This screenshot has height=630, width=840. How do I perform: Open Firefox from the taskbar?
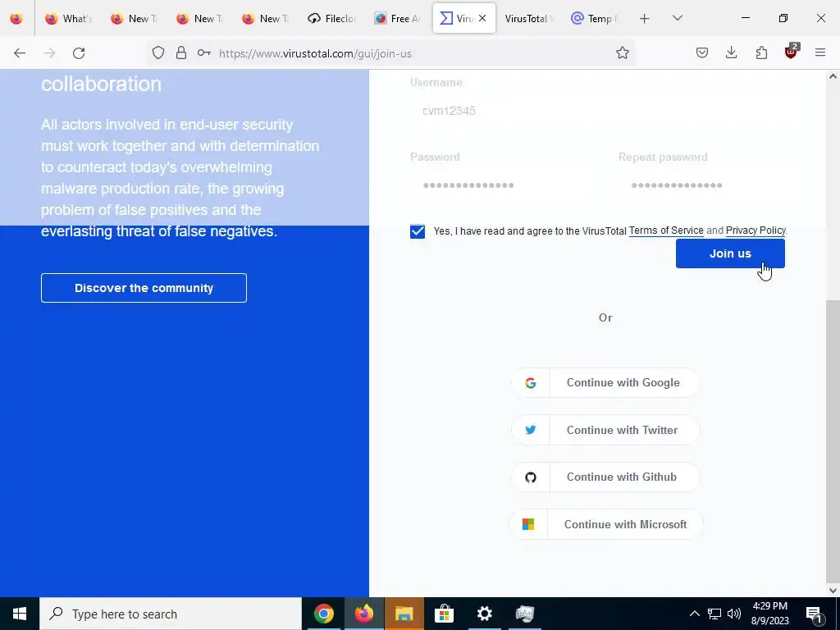(x=363, y=614)
